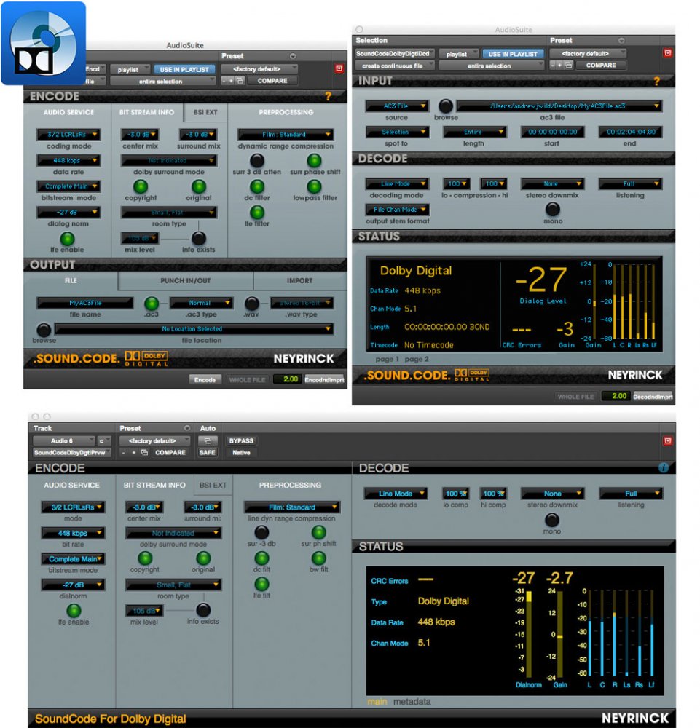Open the IMPORT tab in the OUTPUT section

pyautogui.click(x=299, y=280)
